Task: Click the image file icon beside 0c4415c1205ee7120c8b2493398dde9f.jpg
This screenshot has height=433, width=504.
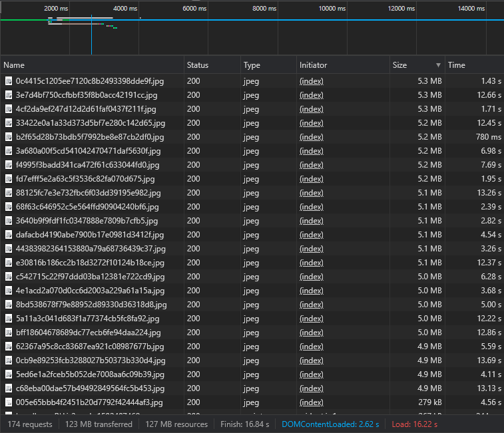Action: pos(9,81)
